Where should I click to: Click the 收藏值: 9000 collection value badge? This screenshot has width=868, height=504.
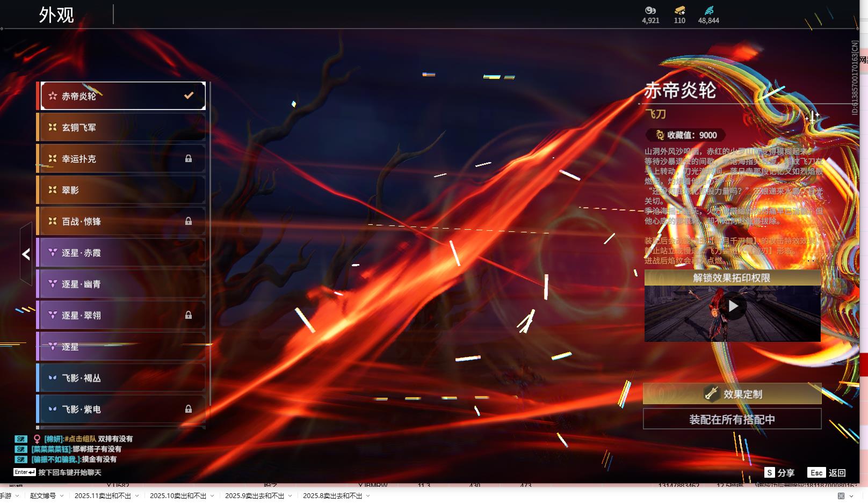pyautogui.click(x=686, y=135)
